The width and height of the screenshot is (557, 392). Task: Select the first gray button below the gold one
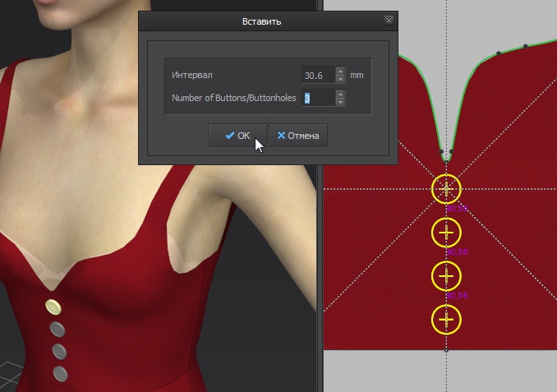58,330
